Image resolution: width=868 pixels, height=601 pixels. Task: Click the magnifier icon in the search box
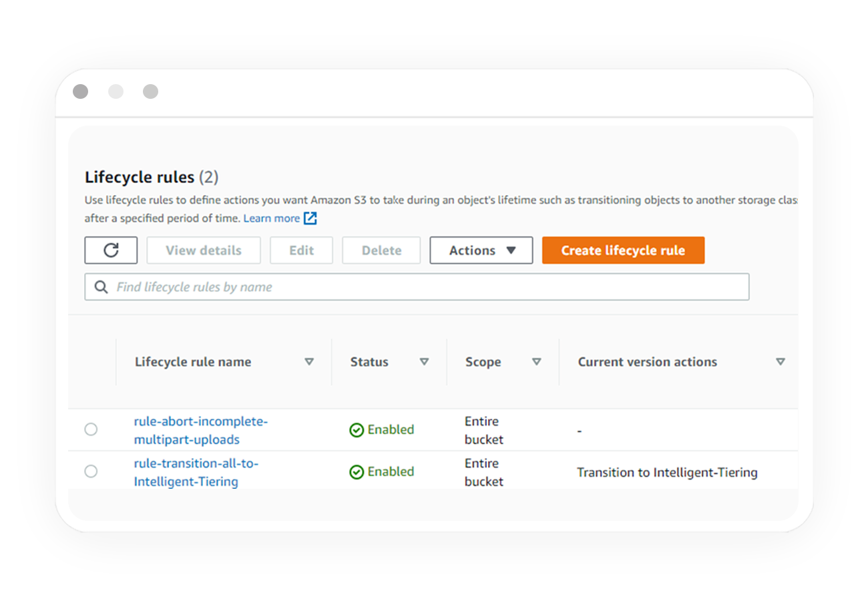tap(101, 287)
